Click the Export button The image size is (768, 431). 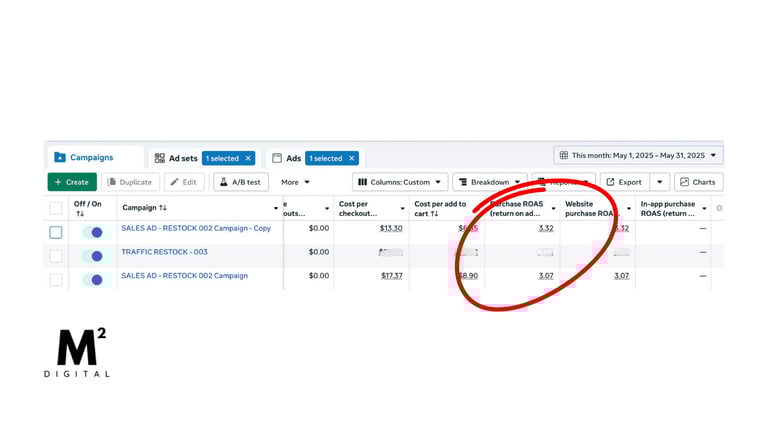[x=625, y=182]
